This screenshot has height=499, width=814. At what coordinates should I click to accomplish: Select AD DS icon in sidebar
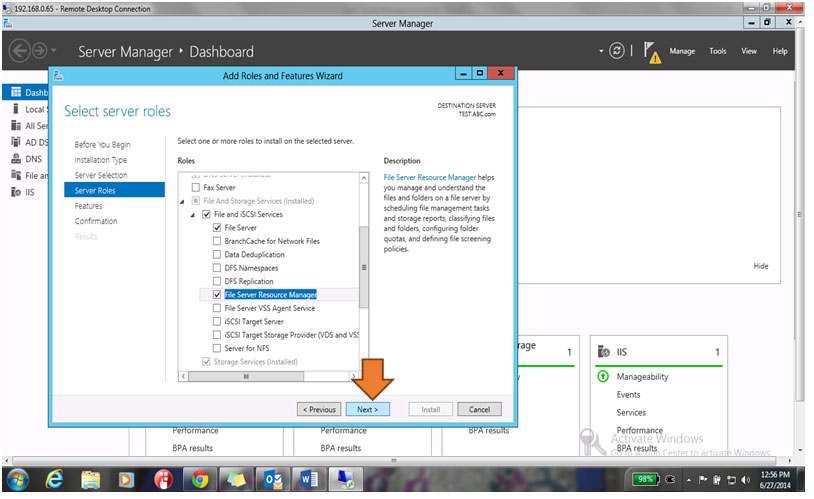(16, 142)
